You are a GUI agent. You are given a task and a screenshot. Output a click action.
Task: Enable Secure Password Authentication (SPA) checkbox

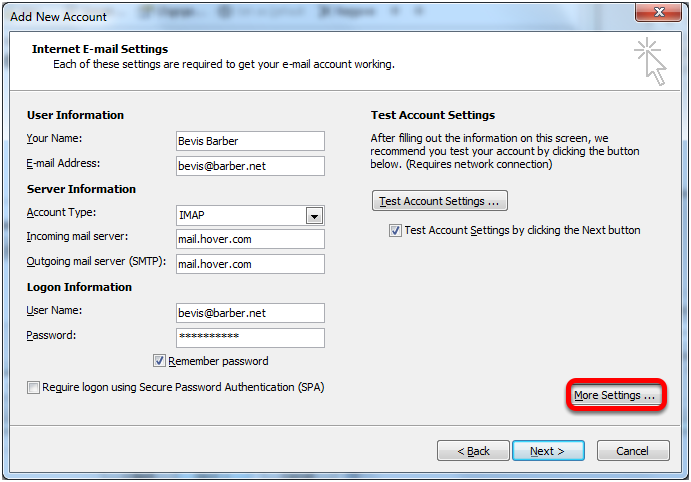point(33,387)
